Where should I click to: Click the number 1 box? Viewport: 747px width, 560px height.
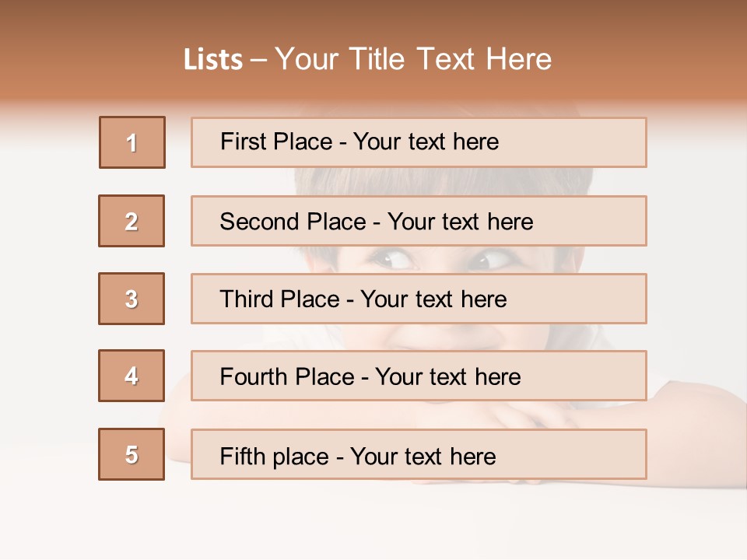(x=132, y=142)
